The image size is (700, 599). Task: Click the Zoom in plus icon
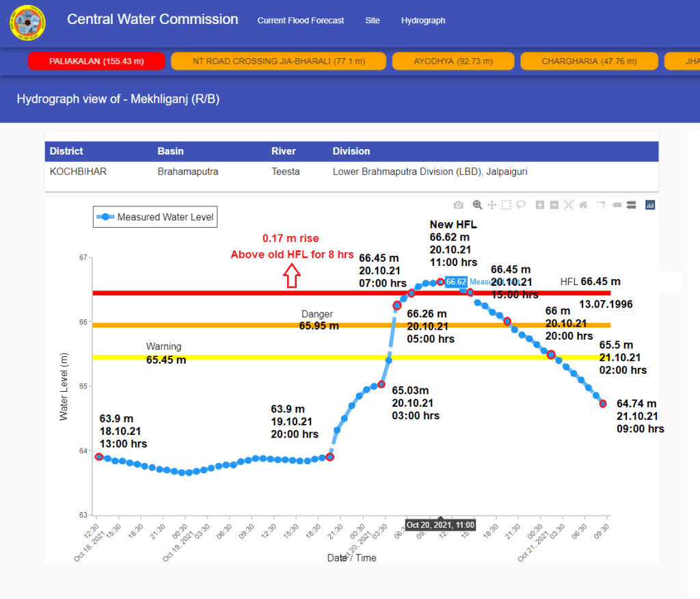(x=540, y=204)
